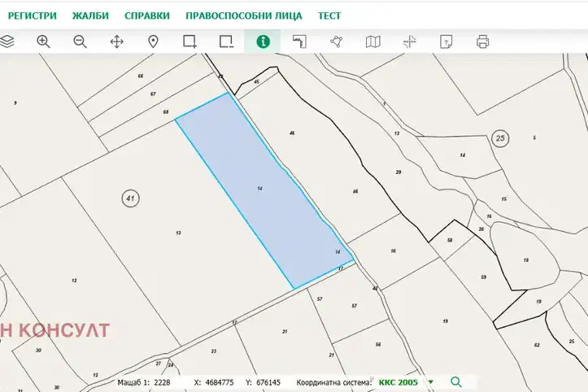Select parcel labeled 42
The width and height of the screenshot is (588, 392).
click(375, 289)
